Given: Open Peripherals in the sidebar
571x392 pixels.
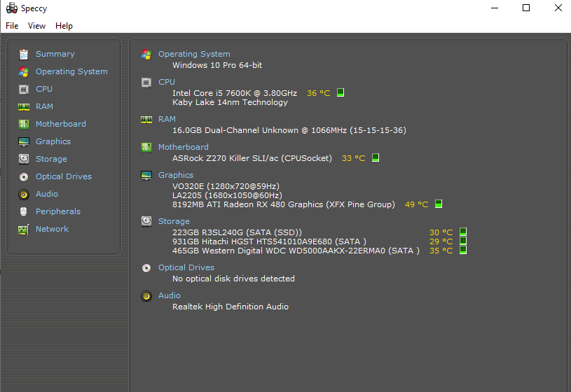Looking at the screenshot, I should [58, 211].
